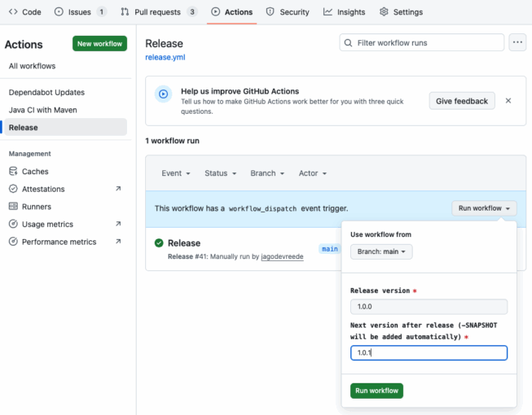Viewport: 532px width, 415px height.
Task: Click the Performance metrics external arrow icon
Action: coord(118,242)
